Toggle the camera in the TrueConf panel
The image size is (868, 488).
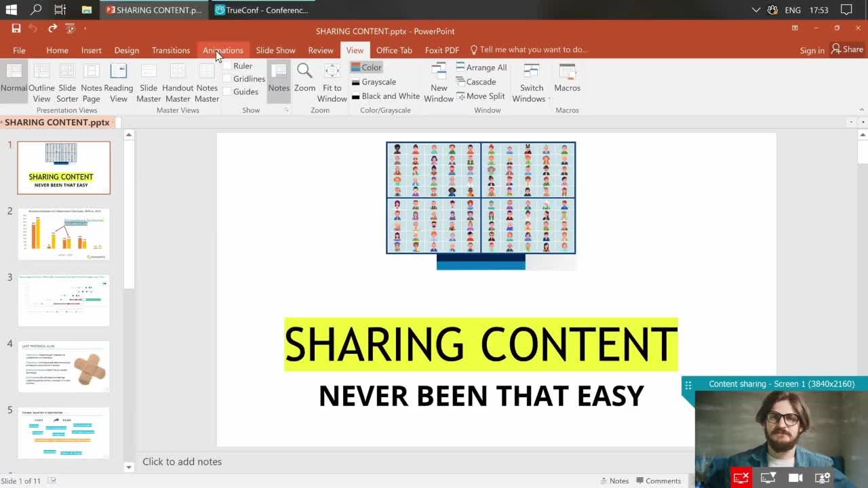tap(795, 478)
